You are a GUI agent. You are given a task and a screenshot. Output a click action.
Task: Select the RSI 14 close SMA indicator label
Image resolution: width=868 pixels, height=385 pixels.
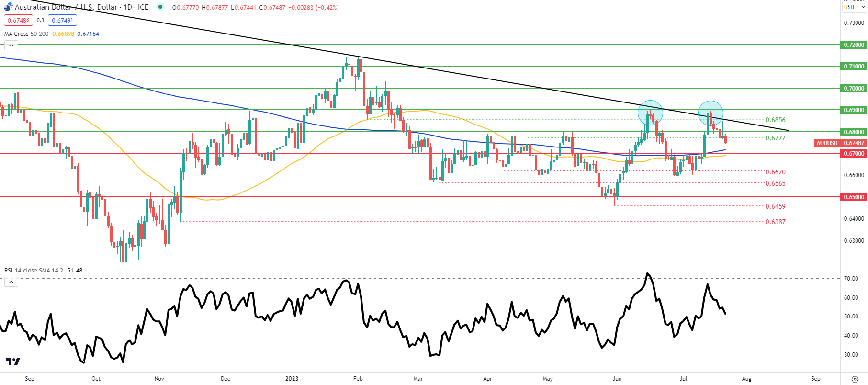point(34,271)
